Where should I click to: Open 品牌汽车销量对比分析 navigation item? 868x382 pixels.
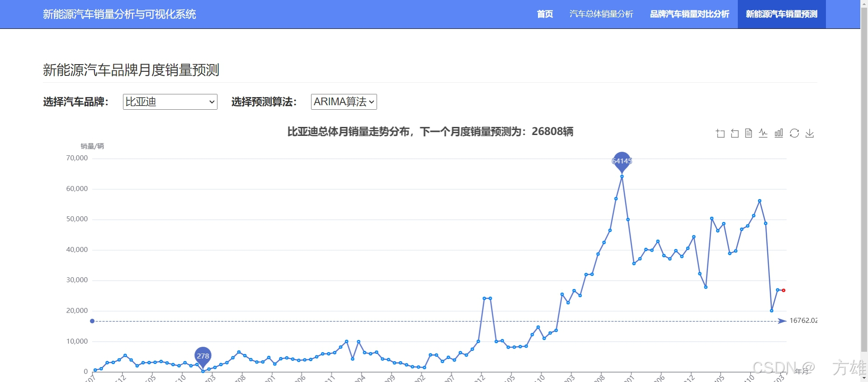pos(689,14)
